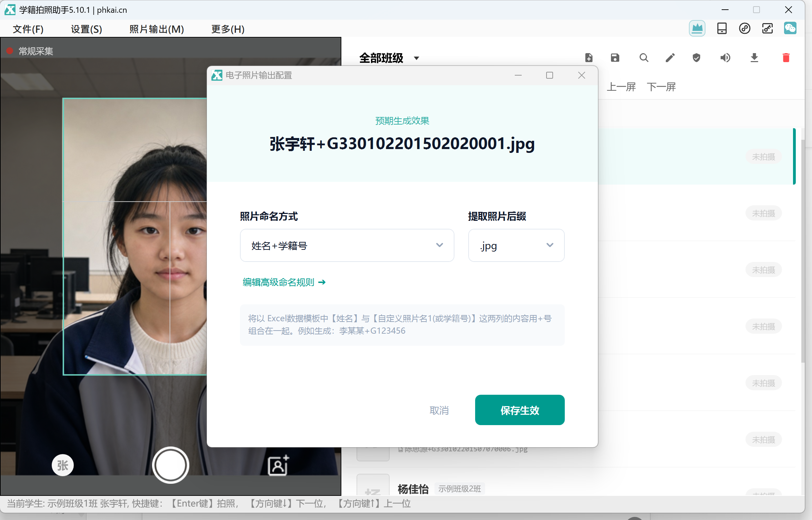Click the 提取照片后缀 label

click(x=497, y=216)
